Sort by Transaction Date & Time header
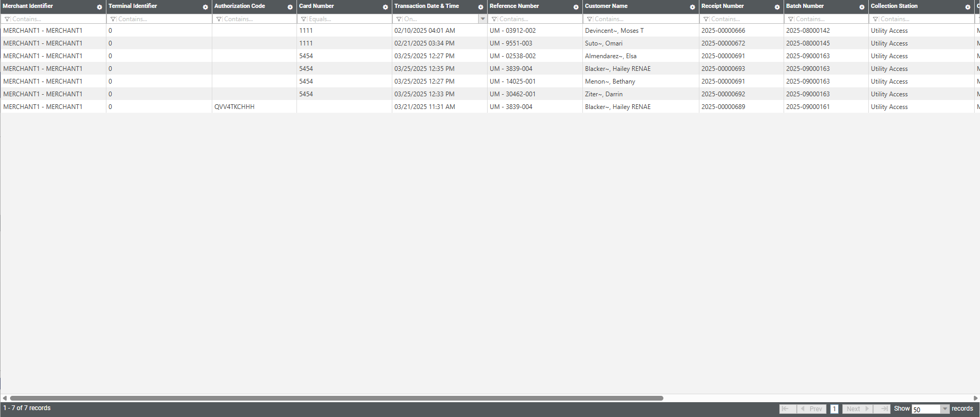The height and width of the screenshot is (417, 980). point(427,6)
